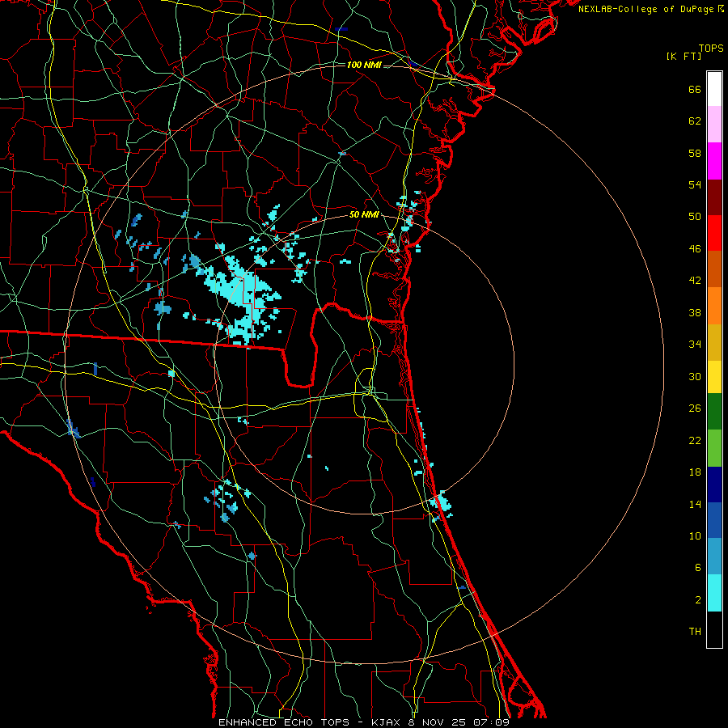Click the light blue legend swatch
Screen dimensions: 728x728
coord(714,557)
